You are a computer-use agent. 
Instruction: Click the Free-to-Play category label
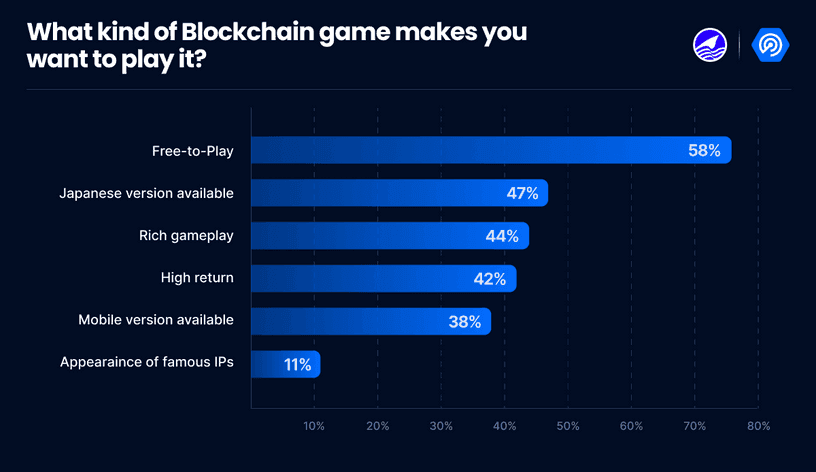click(x=192, y=151)
